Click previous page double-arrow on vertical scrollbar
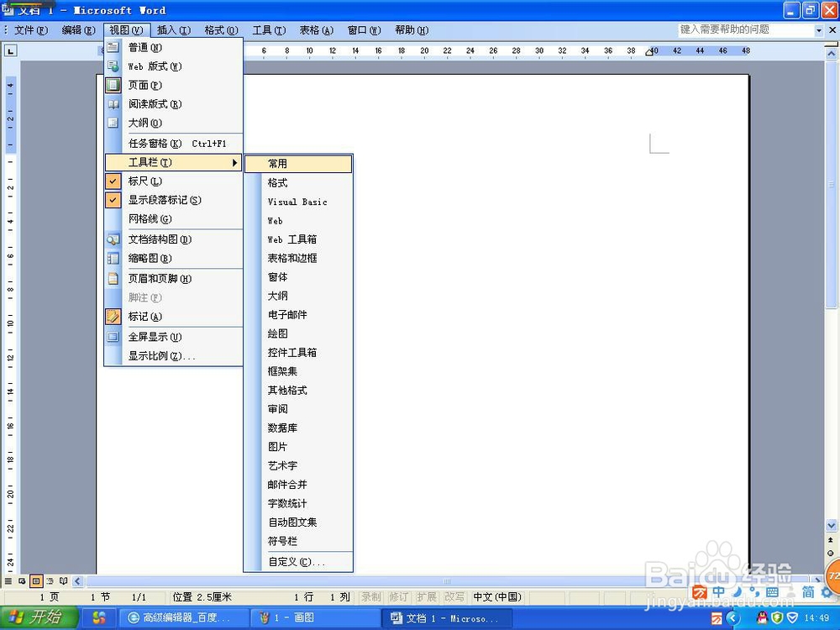Screen dimensions: 840x630 (x=831, y=540)
